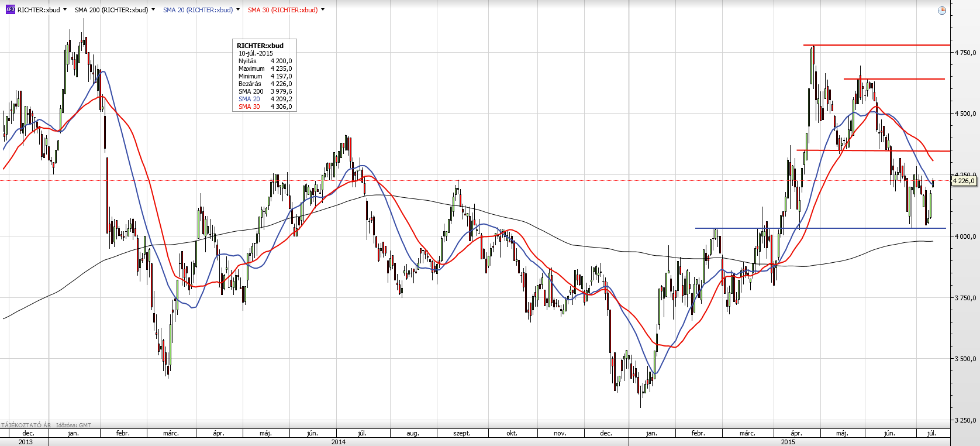
Task: Click the okt. month label on time axis
Action: (x=512, y=434)
